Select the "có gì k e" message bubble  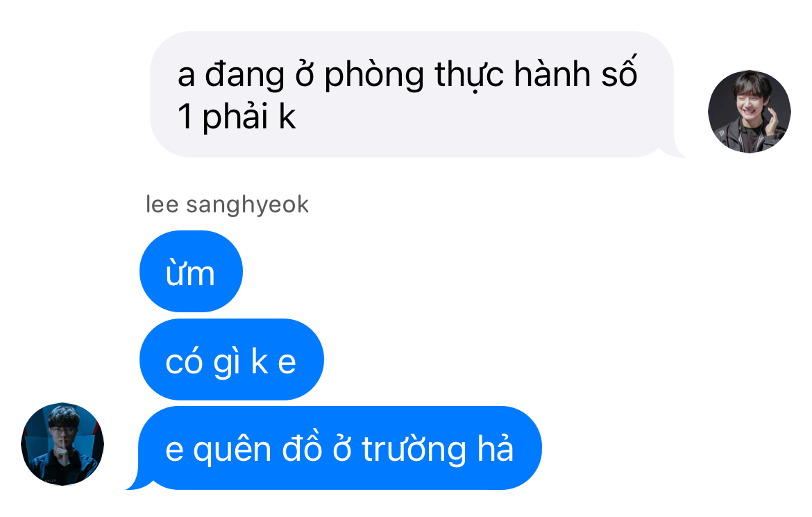pyautogui.click(x=232, y=359)
